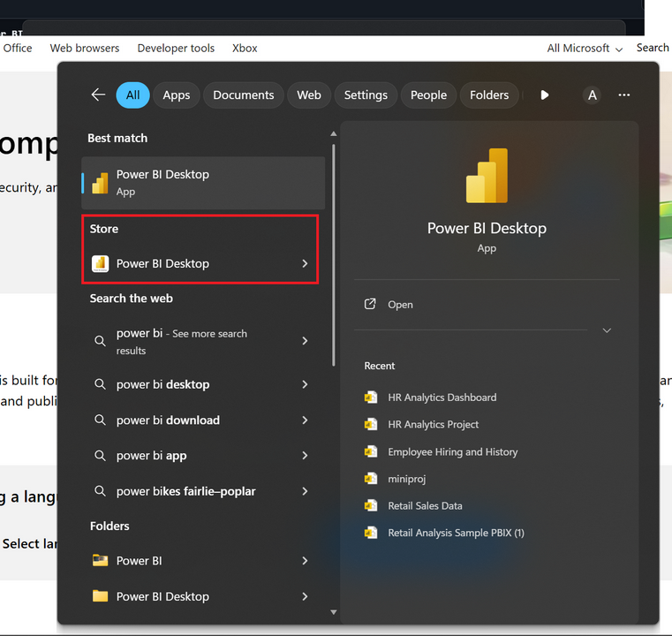Open Web browsers link in browser page
Screen dimensions: 672x636
pos(85,48)
